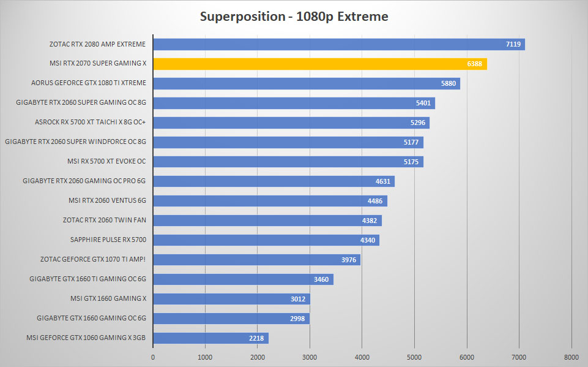Select the AORUS GEFORCE GTX 1080 TI XTREME label
This screenshot has height=367, width=588.
(x=89, y=83)
